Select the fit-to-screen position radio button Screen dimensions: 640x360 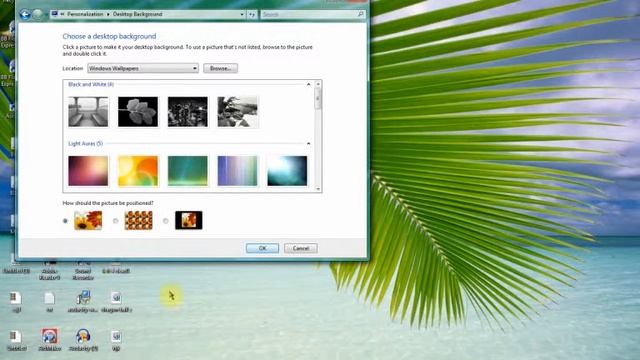click(x=65, y=221)
